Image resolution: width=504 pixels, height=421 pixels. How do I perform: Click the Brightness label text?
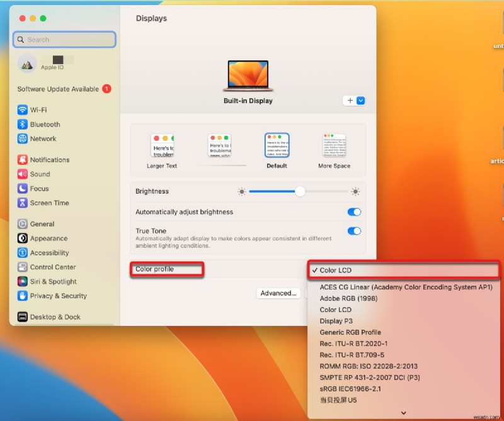[x=152, y=191]
